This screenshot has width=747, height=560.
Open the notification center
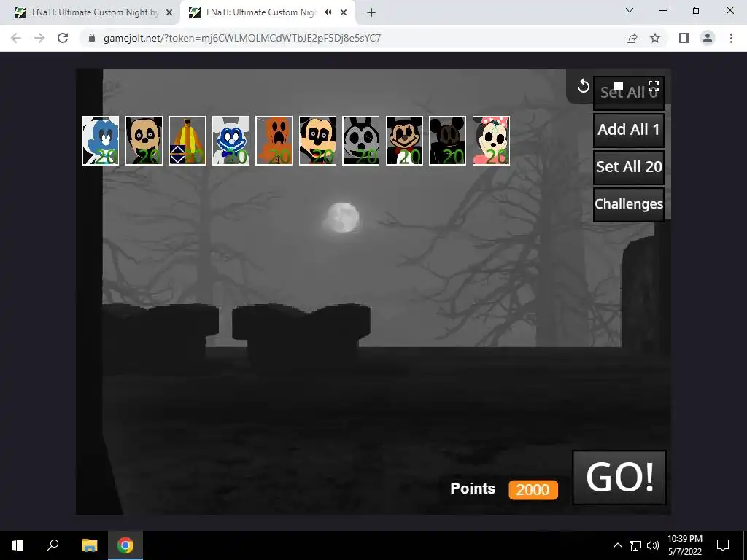point(723,545)
